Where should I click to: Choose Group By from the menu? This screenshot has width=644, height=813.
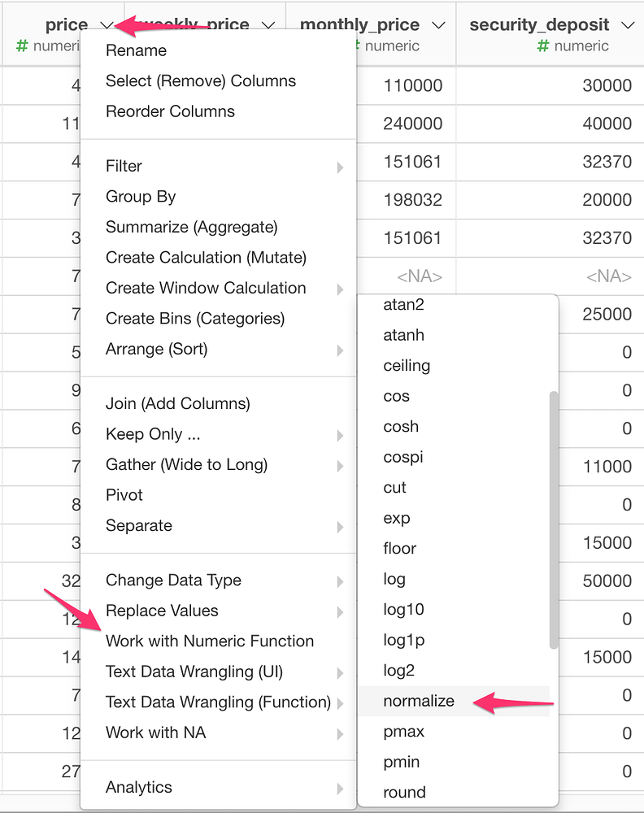(140, 196)
